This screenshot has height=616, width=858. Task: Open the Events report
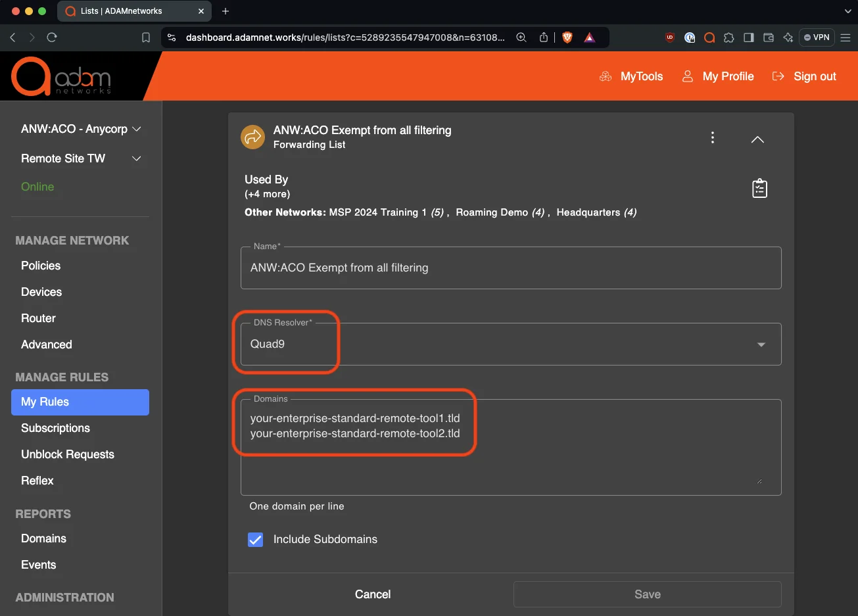pyautogui.click(x=39, y=565)
